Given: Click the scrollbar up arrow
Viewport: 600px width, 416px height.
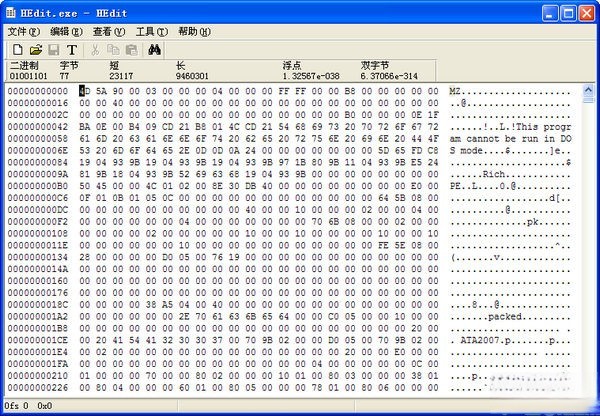Looking at the screenshot, I should pos(589,92).
